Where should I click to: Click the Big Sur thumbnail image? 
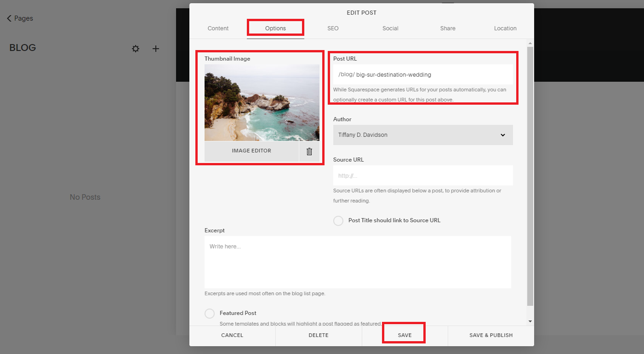(262, 102)
